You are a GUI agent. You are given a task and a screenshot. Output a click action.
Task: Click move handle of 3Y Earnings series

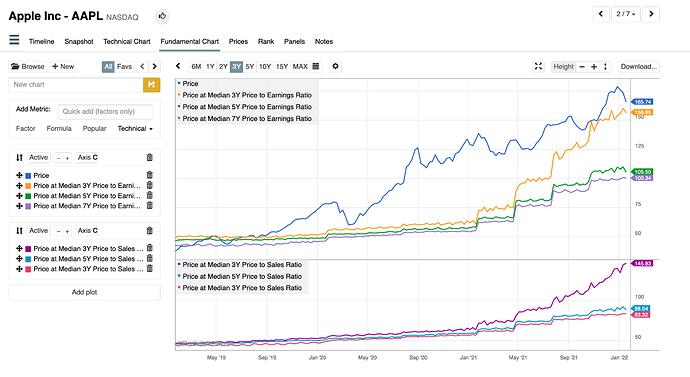19,186
